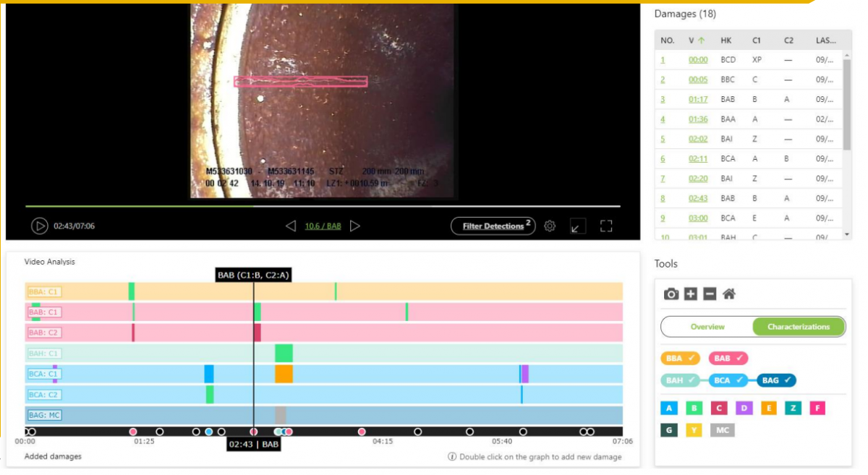Reset graph view with home icon

(729, 294)
